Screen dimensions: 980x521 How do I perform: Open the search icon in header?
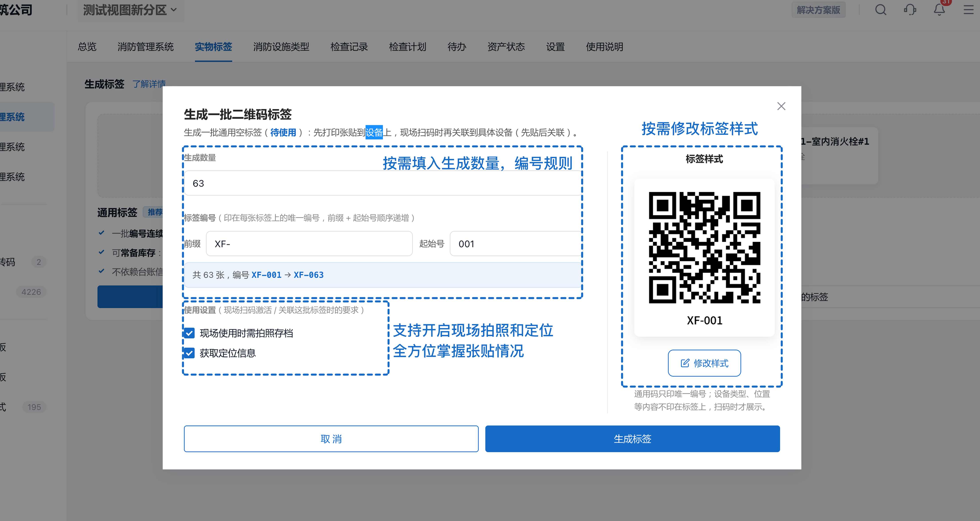[x=881, y=10]
